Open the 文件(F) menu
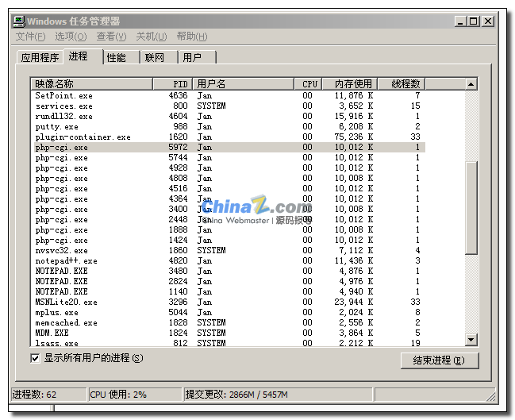This screenshot has height=420, width=515. (30, 37)
